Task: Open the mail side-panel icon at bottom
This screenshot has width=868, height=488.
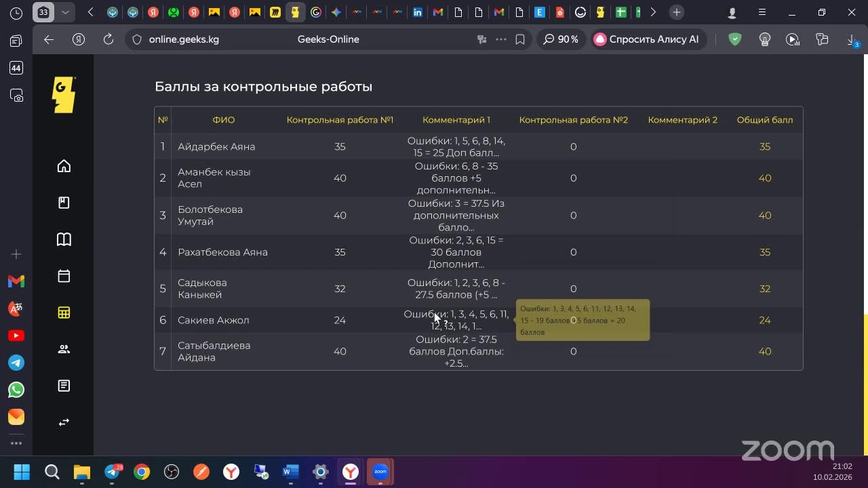Action: point(16,417)
